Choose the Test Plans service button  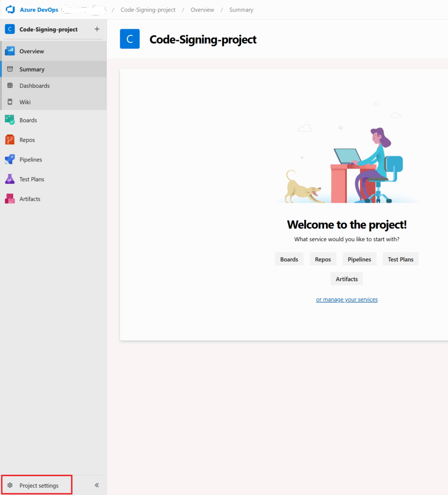tap(401, 260)
